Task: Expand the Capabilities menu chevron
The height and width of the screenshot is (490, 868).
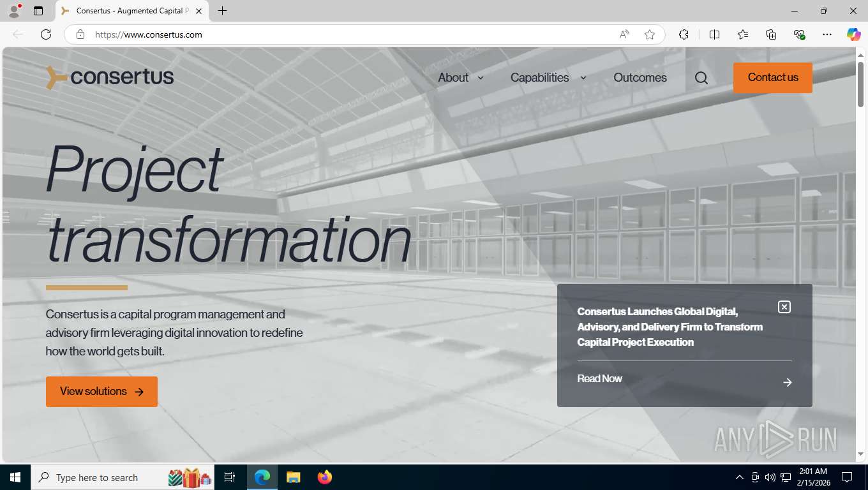Action: (x=583, y=78)
